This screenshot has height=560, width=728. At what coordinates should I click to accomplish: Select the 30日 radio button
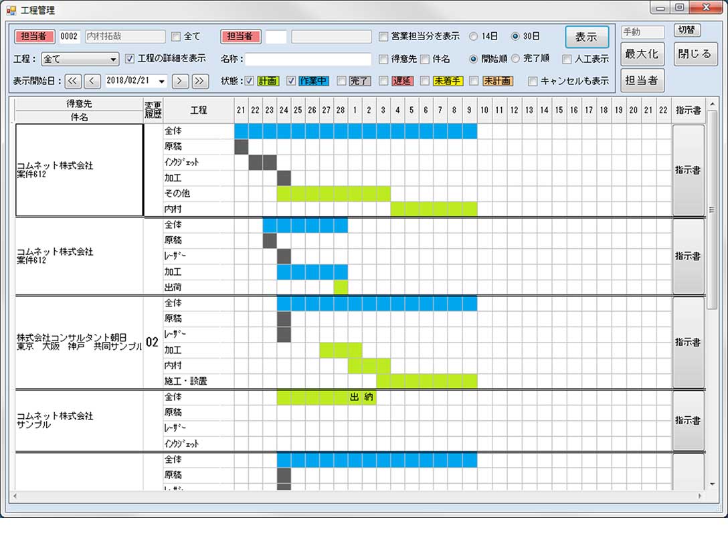pyautogui.click(x=515, y=36)
